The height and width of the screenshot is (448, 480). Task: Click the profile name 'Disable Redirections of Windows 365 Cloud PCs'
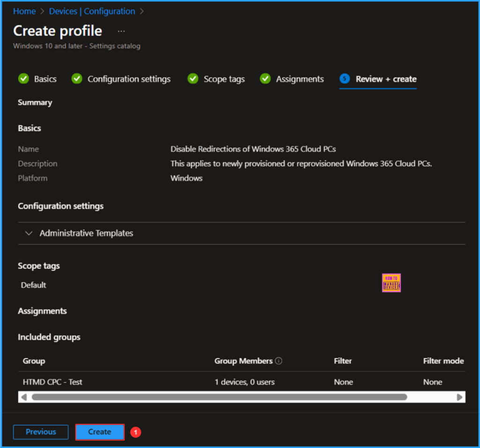[x=253, y=149]
